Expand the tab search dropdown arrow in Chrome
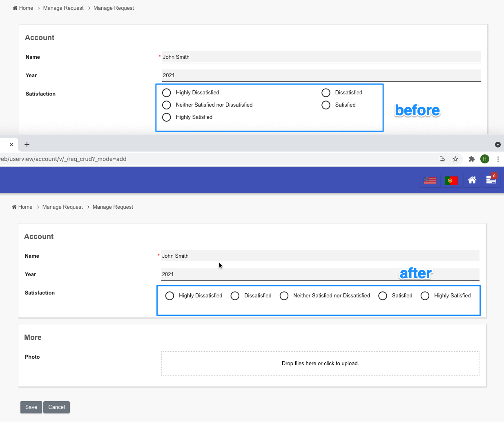Screen dimensions: 504x422 (x=497, y=145)
